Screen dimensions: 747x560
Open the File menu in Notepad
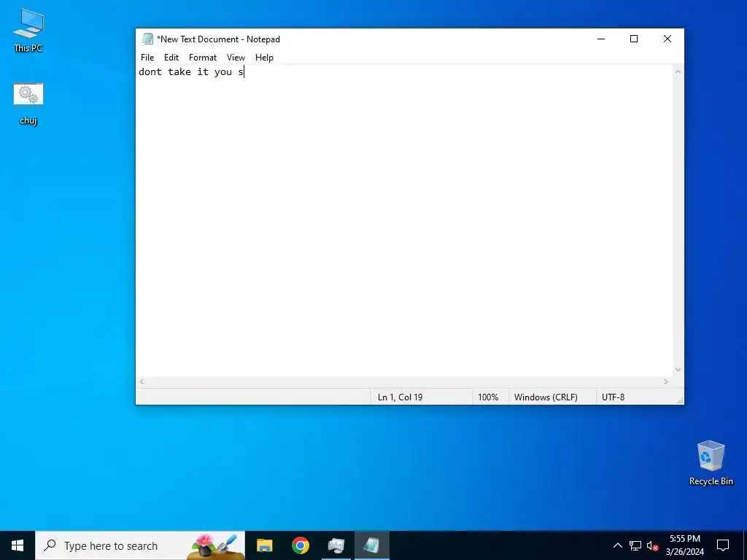pos(147,57)
